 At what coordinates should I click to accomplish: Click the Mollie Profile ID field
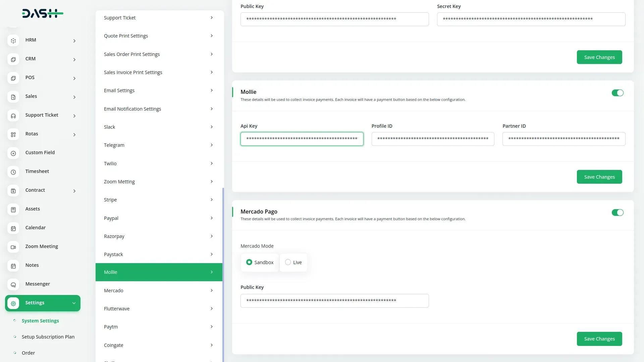click(433, 139)
